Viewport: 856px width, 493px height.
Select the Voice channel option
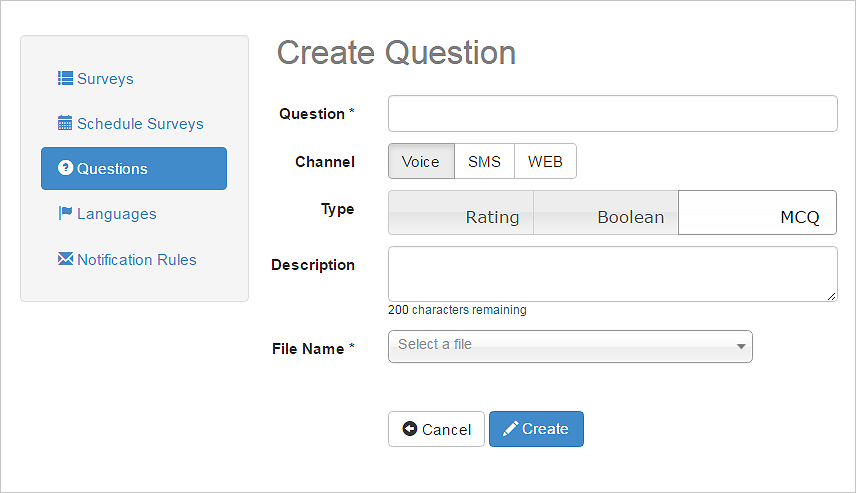421,161
